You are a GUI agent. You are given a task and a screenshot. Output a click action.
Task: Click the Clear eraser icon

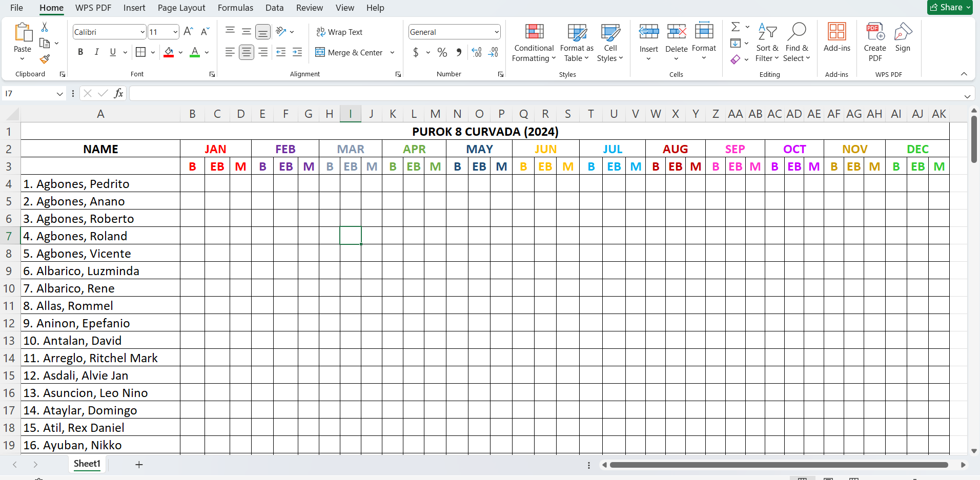point(736,59)
